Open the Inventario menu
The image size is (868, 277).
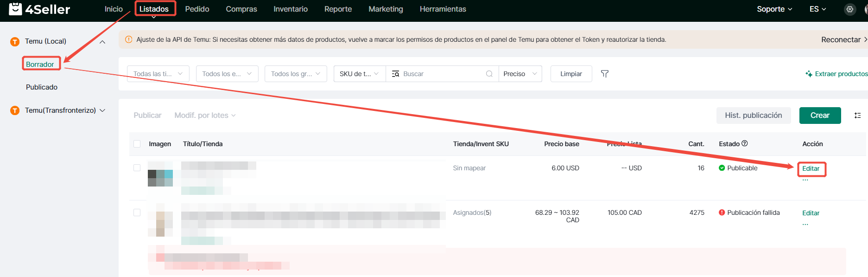click(291, 9)
